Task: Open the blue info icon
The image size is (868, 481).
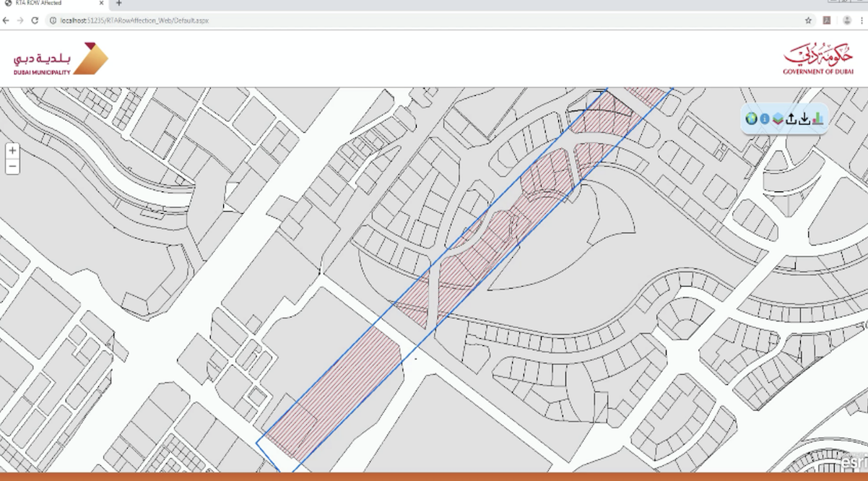Action: tap(765, 118)
